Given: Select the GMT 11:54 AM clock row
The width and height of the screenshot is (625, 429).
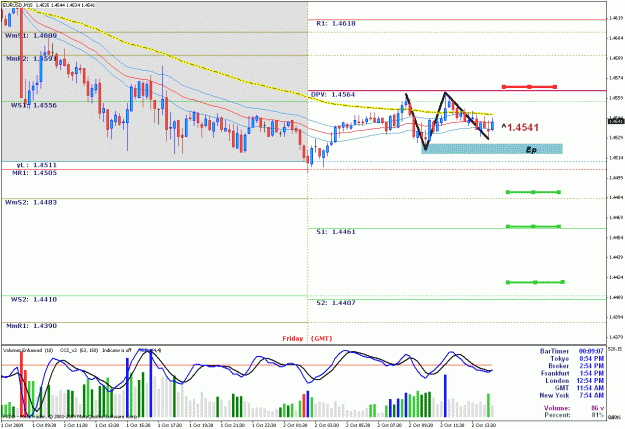Looking at the screenshot, I should pyautogui.click(x=579, y=388).
